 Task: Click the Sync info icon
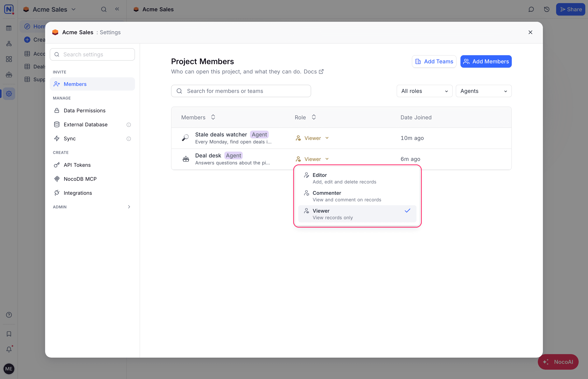129,139
